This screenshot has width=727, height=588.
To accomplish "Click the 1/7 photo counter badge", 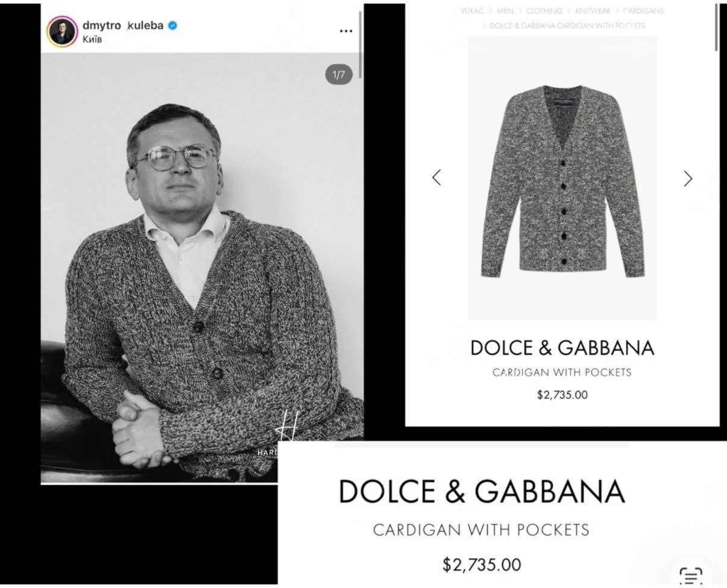I will click(339, 75).
